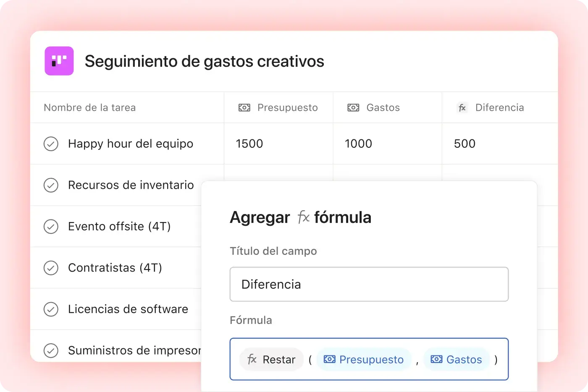The height and width of the screenshot is (392, 588).
Task: Open the Recursos de inventario task
Action: coord(131,185)
